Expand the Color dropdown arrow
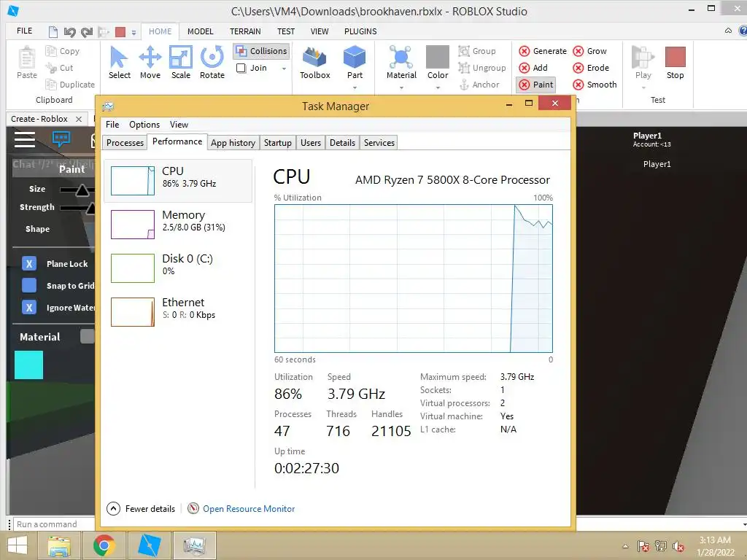The height and width of the screenshot is (560, 747). coord(438,87)
